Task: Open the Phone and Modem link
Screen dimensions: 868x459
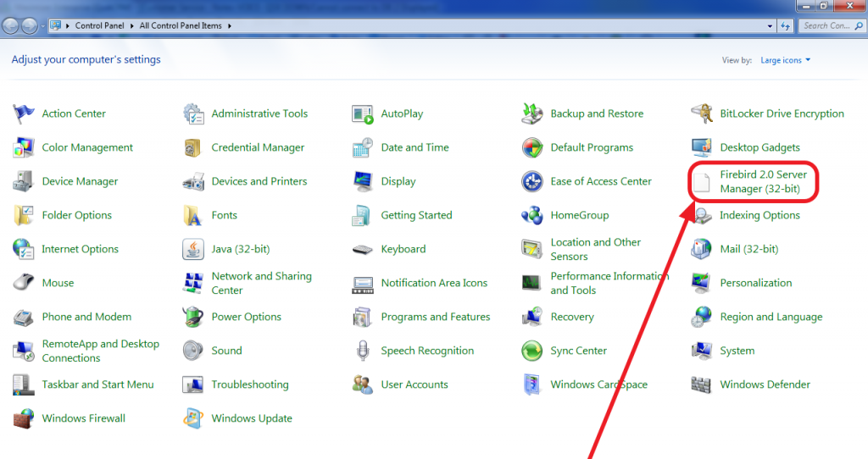Action: 87,317
